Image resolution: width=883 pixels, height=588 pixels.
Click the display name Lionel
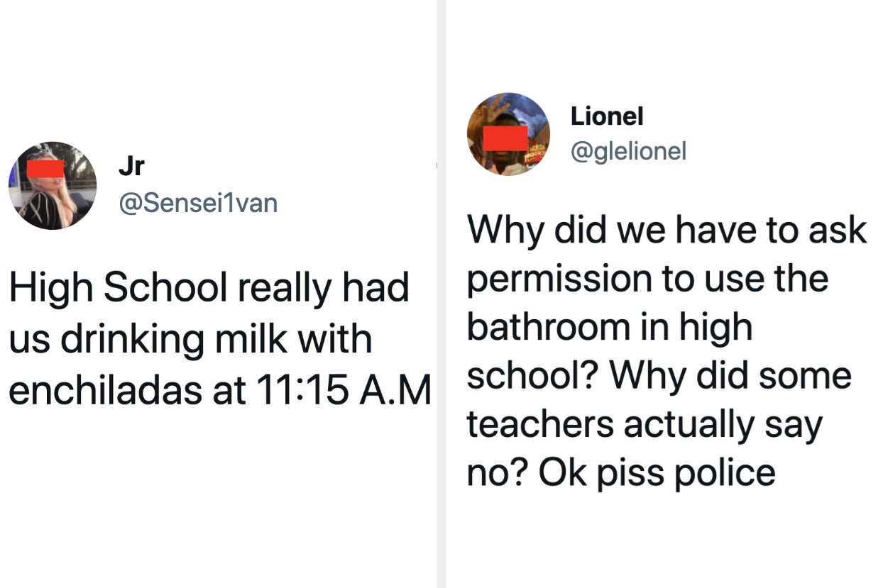[606, 116]
